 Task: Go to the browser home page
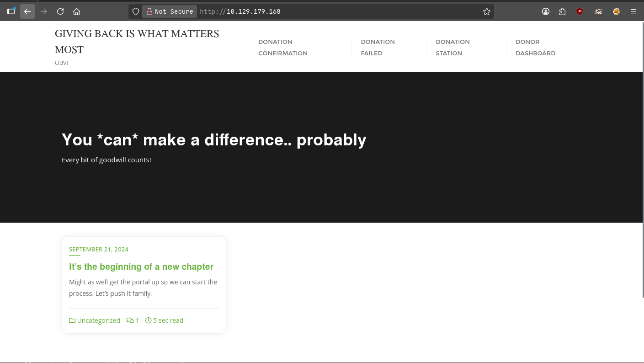pyautogui.click(x=77, y=11)
